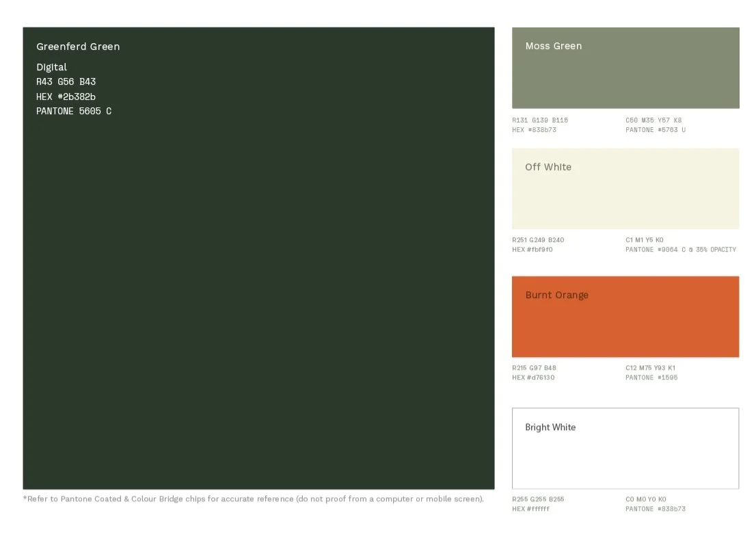Click the Pantone Coated reference footnote
The height and width of the screenshot is (541, 756).
[254, 499]
